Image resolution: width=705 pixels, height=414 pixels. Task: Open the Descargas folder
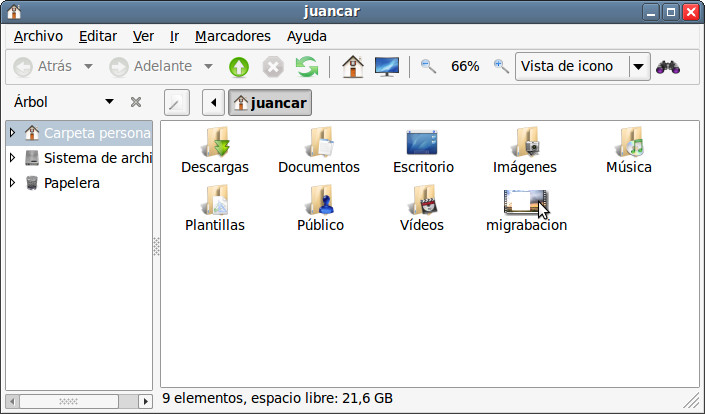click(x=215, y=144)
